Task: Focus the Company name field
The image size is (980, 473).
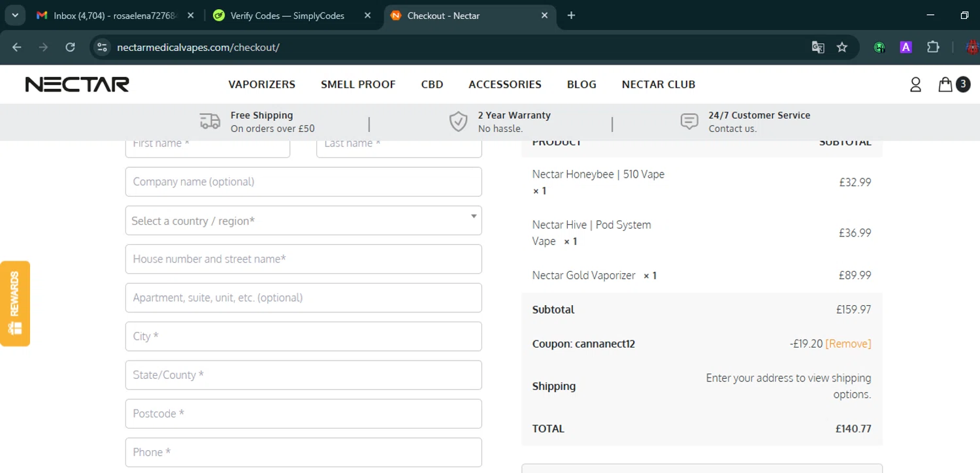Action: [x=304, y=182]
